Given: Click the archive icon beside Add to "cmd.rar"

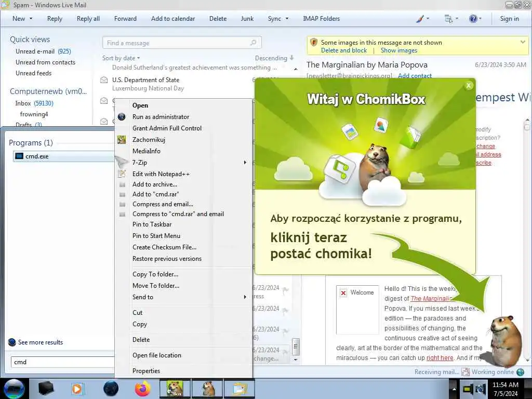Looking at the screenshot, I should tap(123, 195).
